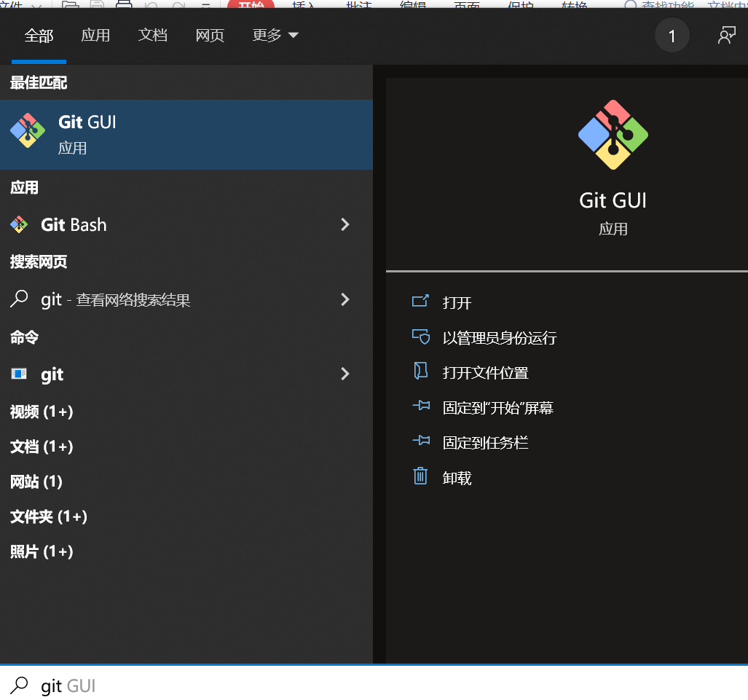
Task: Click the rewards badge showing 1
Action: point(672,36)
